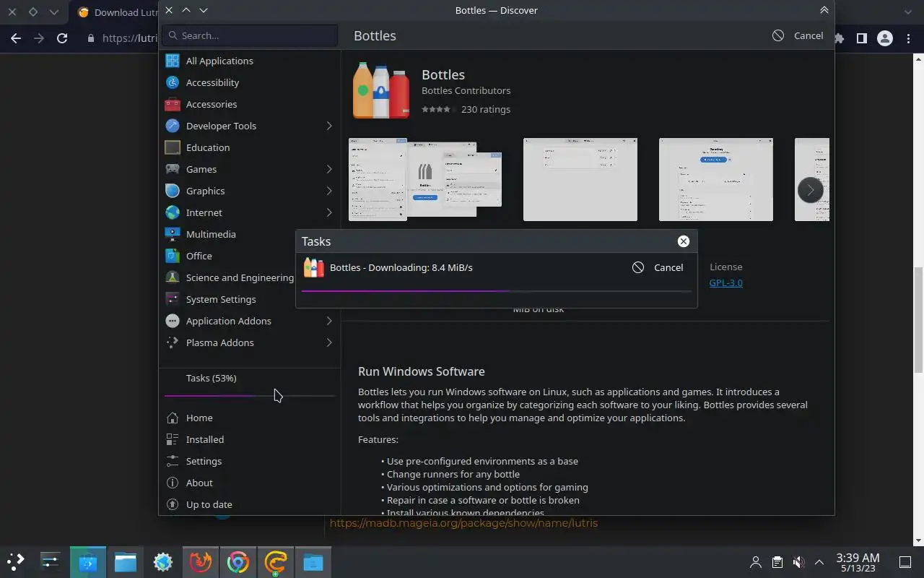Open the All Applications category icon
The width and height of the screenshot is (924, 578).
[172, 61]
